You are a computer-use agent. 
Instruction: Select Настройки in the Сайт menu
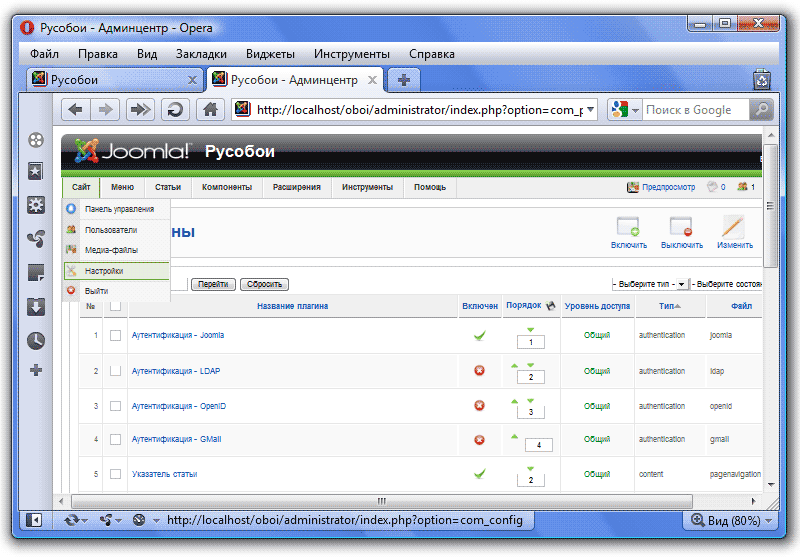tap(104, 270)
